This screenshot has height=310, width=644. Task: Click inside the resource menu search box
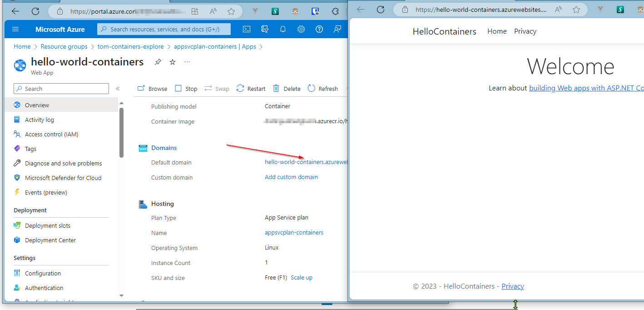(61, 88)
